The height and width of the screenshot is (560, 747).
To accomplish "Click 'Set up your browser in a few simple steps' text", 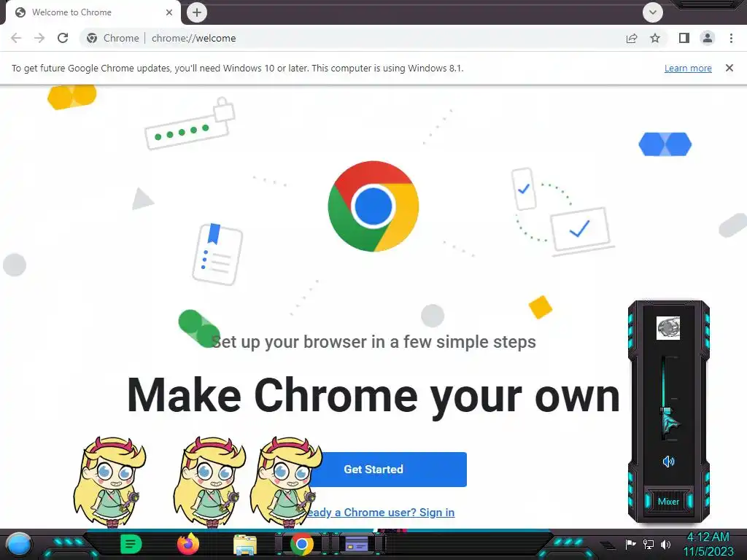I will point(373,342).
